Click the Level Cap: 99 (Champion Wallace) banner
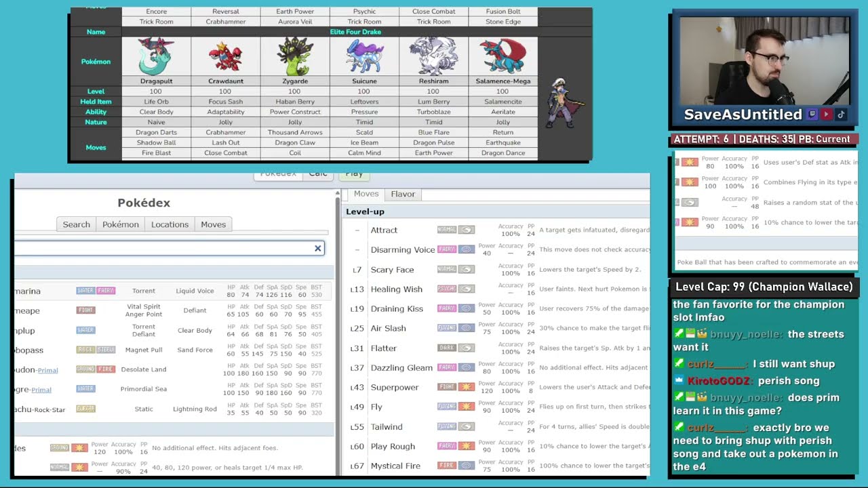868x488 pixels. click(x=764, y=287)
